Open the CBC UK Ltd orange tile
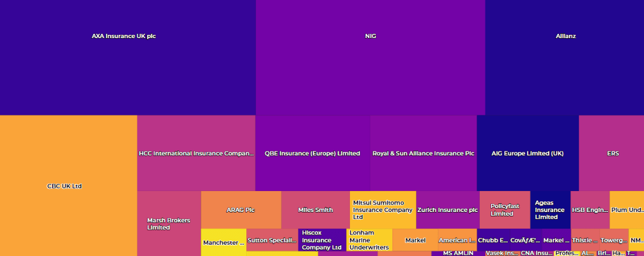This screenshot has height=256, width=644. click(x=68, y=186)
